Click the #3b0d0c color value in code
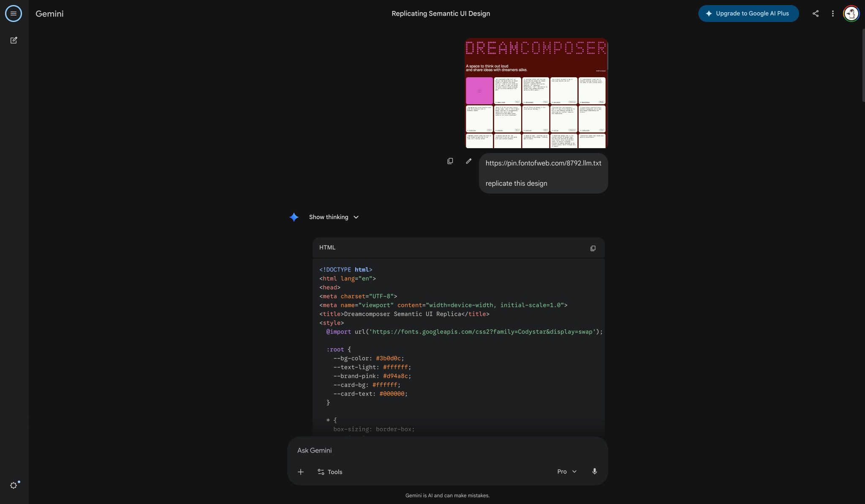 388,358
